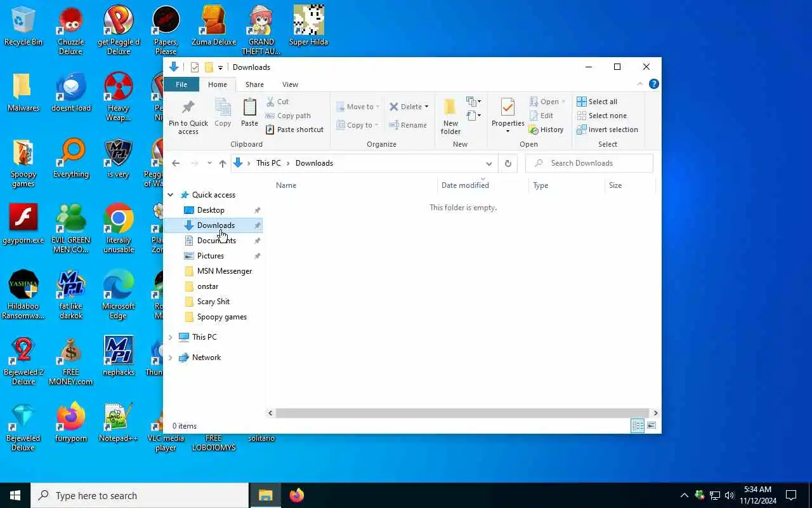Expand Network tree node
Screen dimensions: 812x508
[171, 358]
